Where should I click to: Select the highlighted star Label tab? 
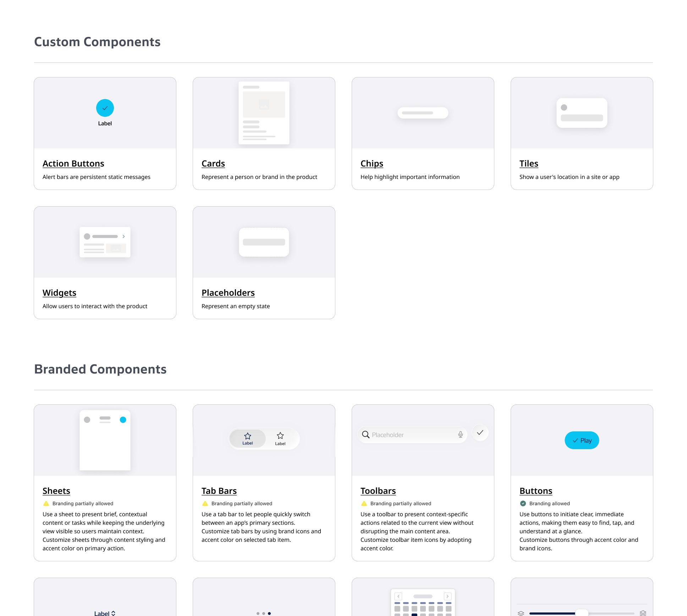248,438
